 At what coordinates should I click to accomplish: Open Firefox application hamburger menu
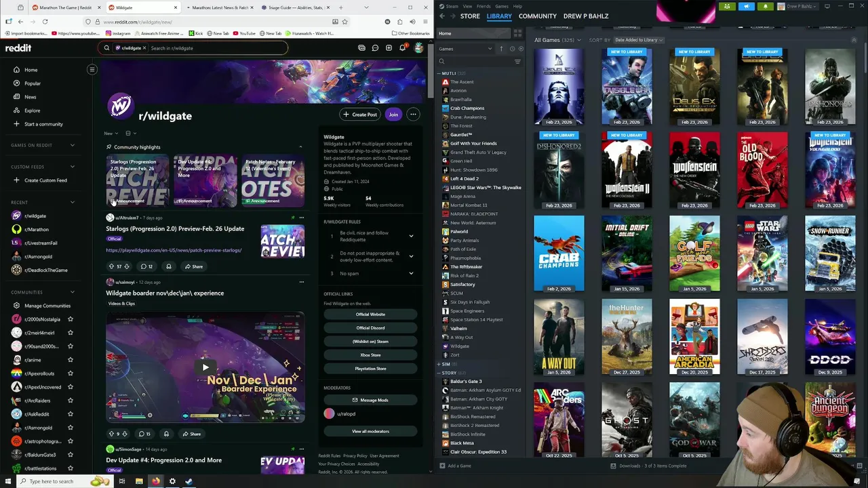(x=425, y=22)
